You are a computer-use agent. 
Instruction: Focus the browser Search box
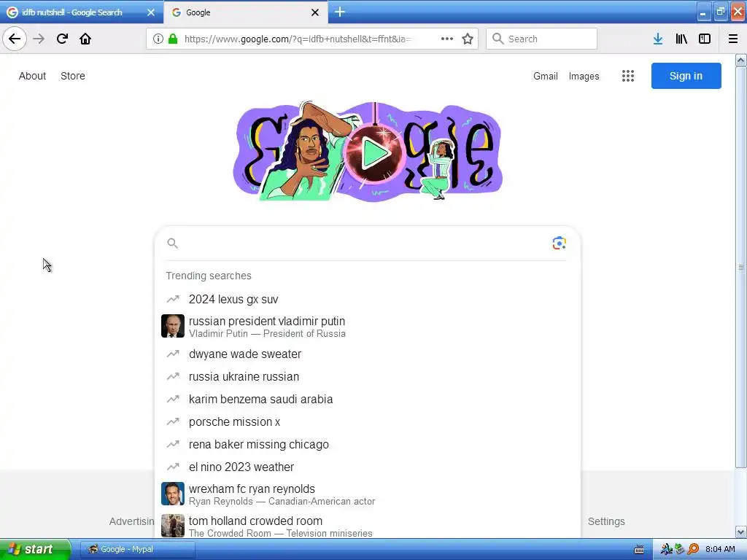[542, 39]
